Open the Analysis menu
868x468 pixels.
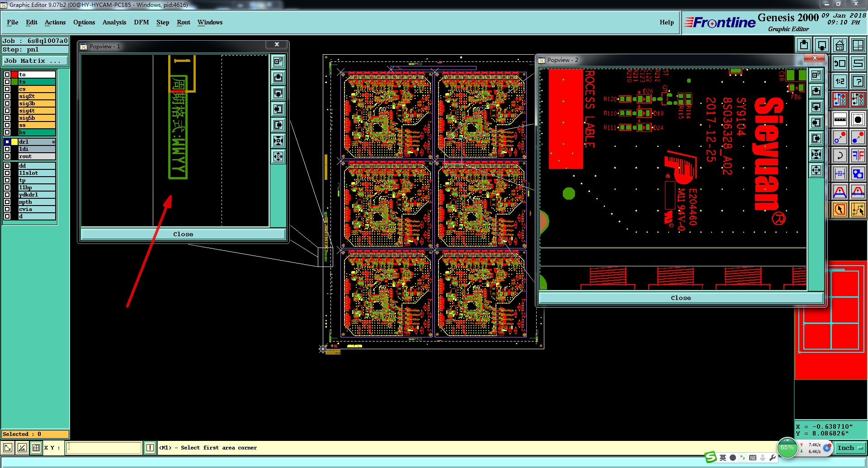[114, 22]
